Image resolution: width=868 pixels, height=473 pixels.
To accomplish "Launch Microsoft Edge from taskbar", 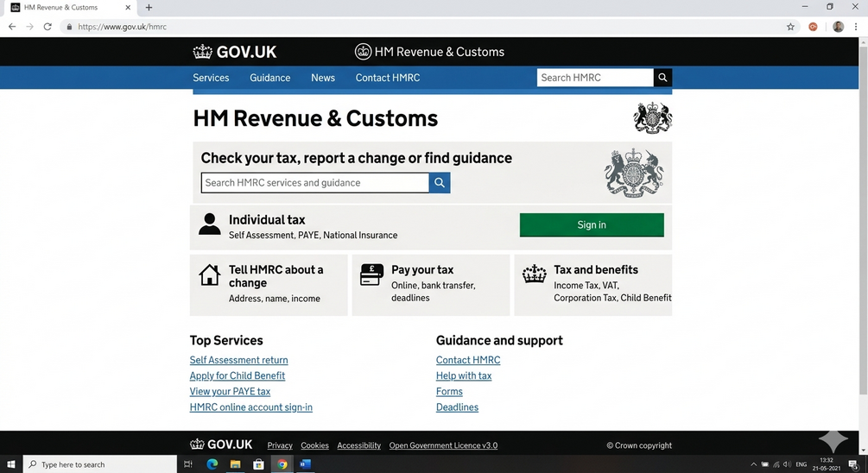I will point(212,464).
